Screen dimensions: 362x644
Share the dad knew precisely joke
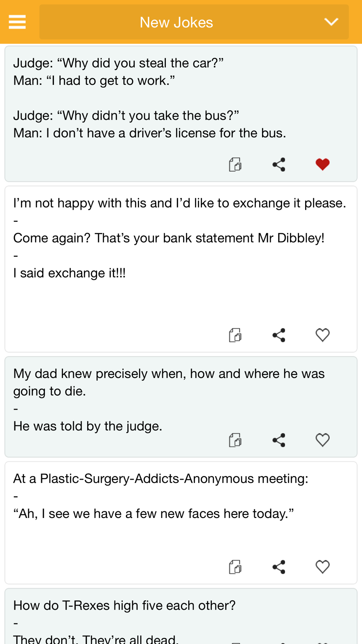(279, 440)
